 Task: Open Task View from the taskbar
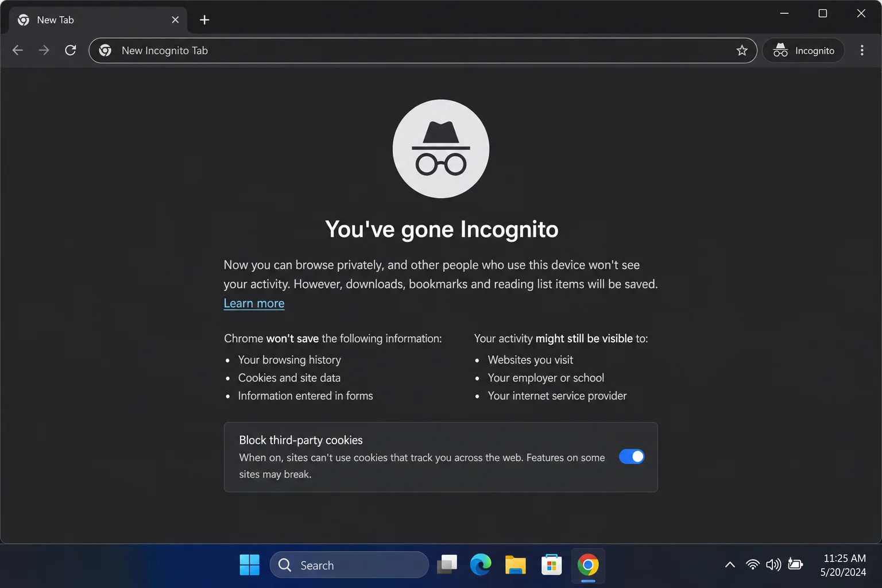pyautogui.click(x=447, y=565)
